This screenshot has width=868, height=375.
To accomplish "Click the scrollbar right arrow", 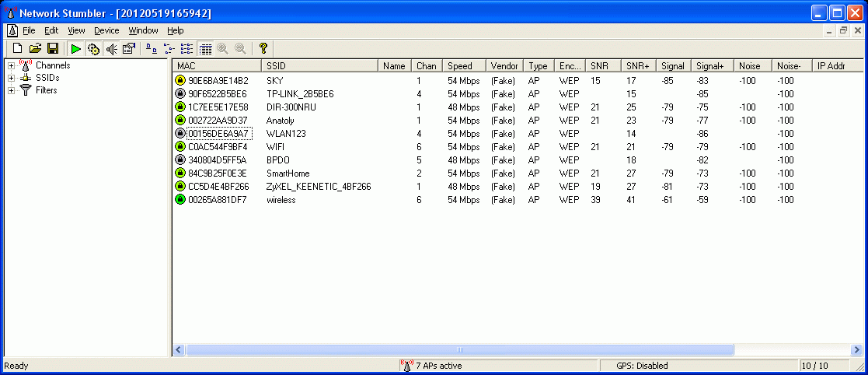I will pyautogui.click(x=856, y=349).
